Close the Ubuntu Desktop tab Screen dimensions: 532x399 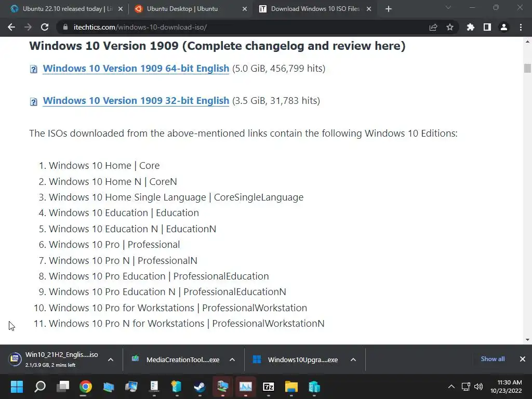(245, 9)
